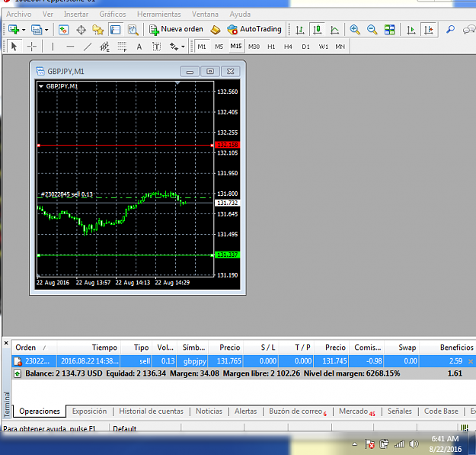The height and width of the screenshot is (455, 476).
Task: Draw a horizontal line tool
Action: (70, 46)
